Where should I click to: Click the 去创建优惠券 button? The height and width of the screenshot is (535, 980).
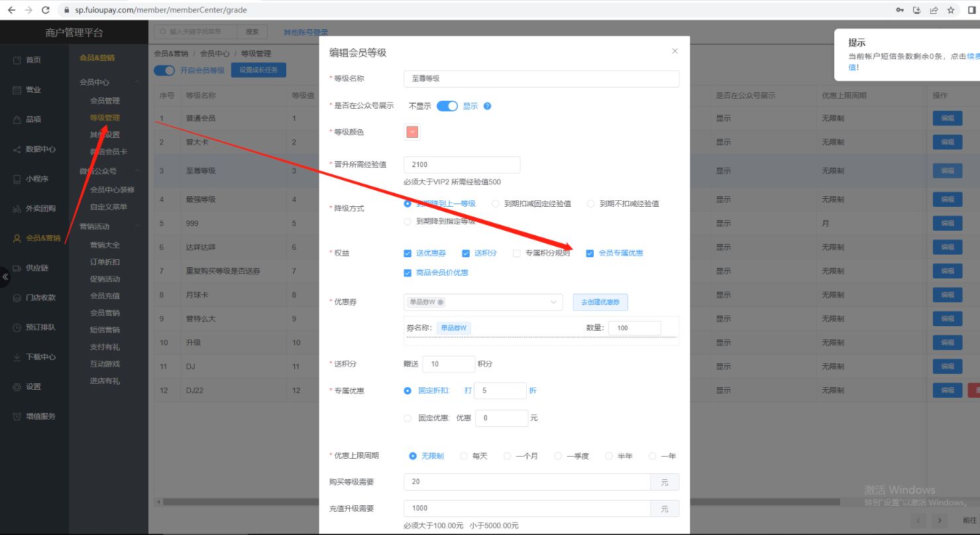tap(600, 302)
